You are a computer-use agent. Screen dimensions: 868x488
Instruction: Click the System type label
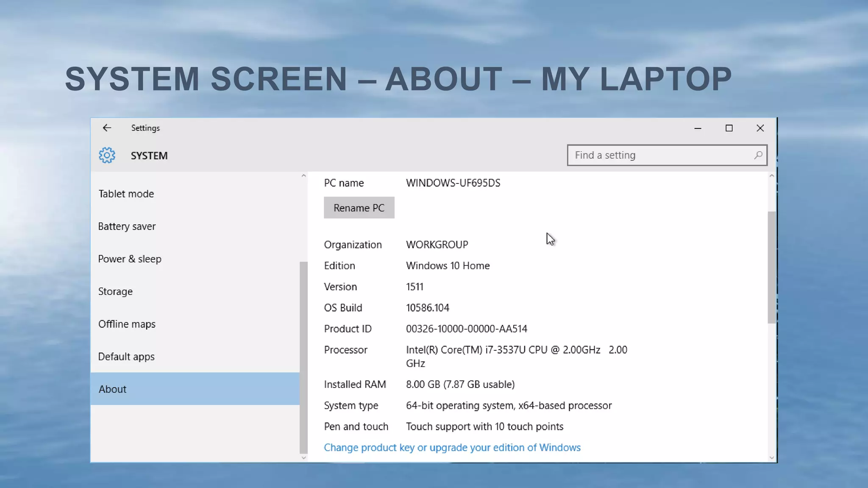tap(351, 406)
